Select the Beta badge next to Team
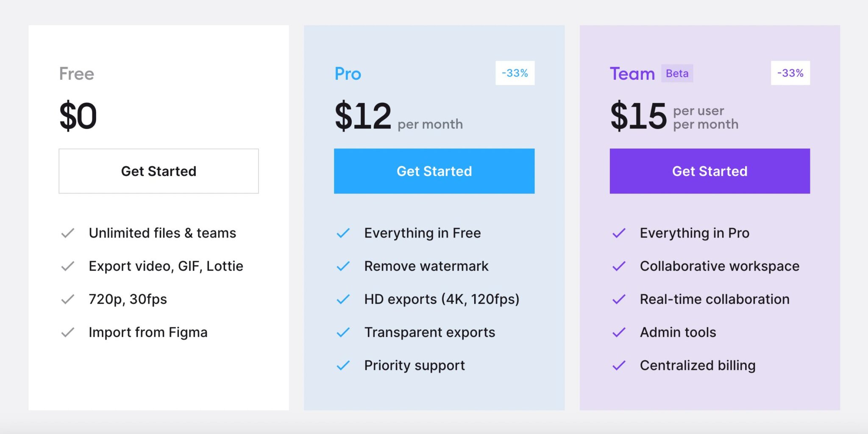The height and width of the screenshot is (434, 868). click(676, 73)
